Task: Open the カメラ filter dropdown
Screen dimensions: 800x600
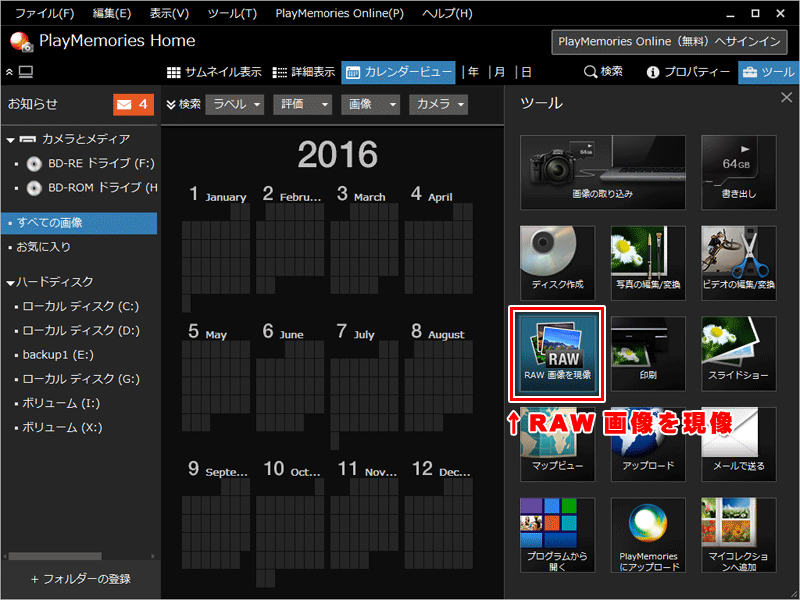Action: [x=438, y=105]
